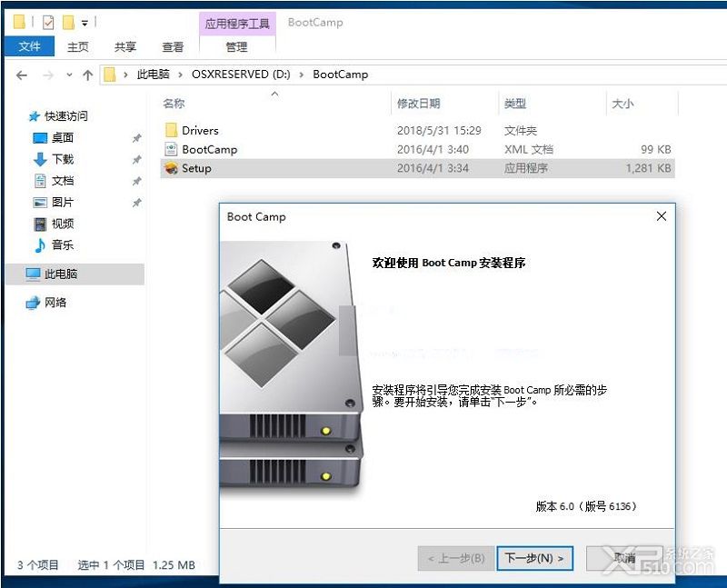Click the 快速访问 star icon
The width and height of the screenshot is (727, 588).
(x=34, y=116)
